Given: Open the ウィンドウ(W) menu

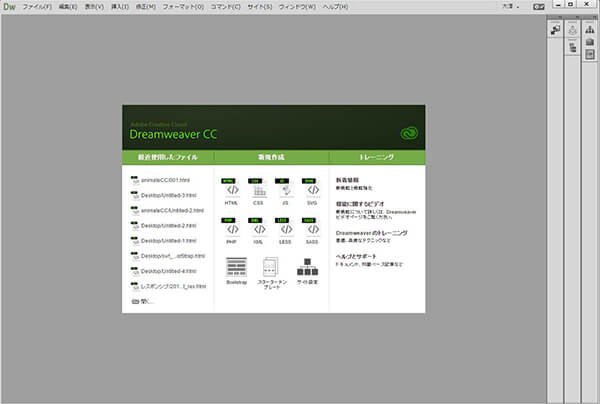Looking at the screenshot, I should click(297, 7).
